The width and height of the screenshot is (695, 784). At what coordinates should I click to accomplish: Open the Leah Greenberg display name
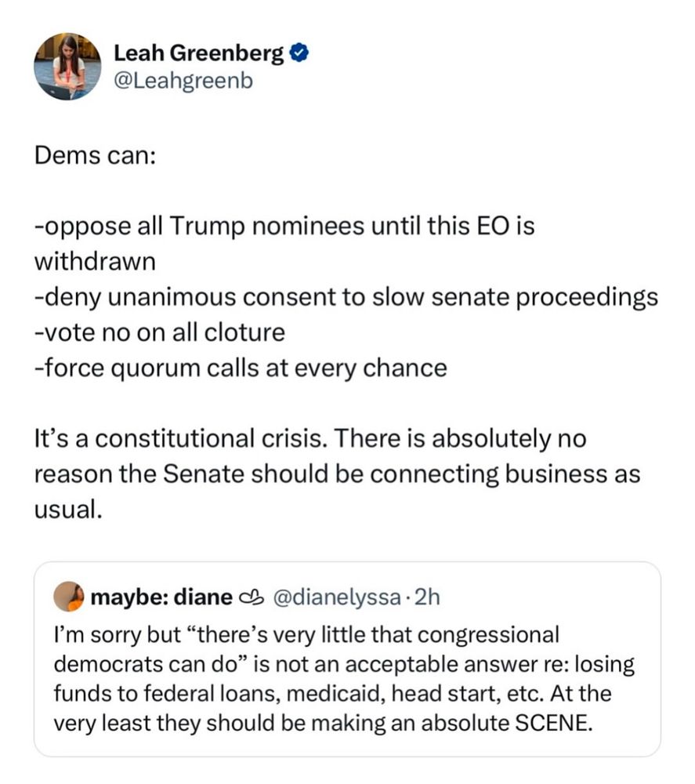click(x=200, y=53)
